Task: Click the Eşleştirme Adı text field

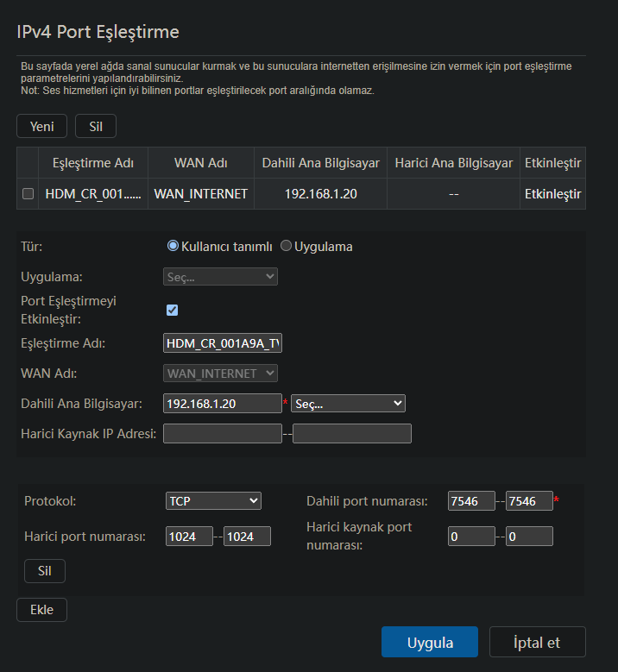Action: click(223, 342)
